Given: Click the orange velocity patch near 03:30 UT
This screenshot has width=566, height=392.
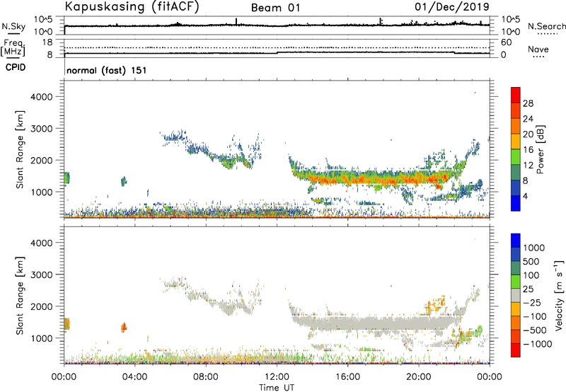Looking at the screenshot, I should [124, 328].
